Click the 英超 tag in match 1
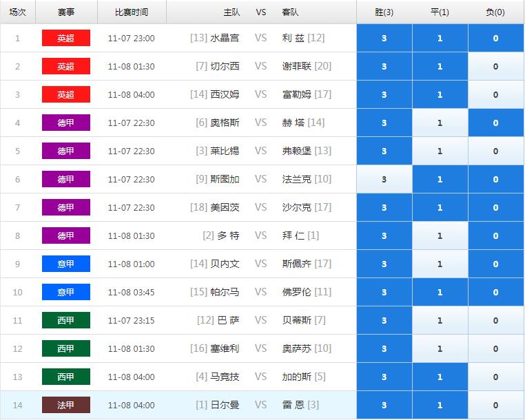This screenshot has height=420, width=525. (x=66, y=38)
